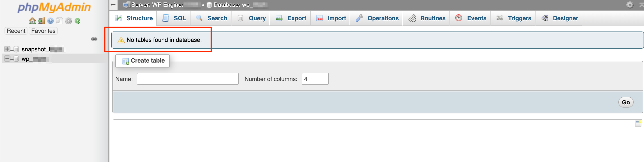Click the back arrow to collapse navigation panel
Viewport: 644px width, 162px height.
tap(113, 5)
